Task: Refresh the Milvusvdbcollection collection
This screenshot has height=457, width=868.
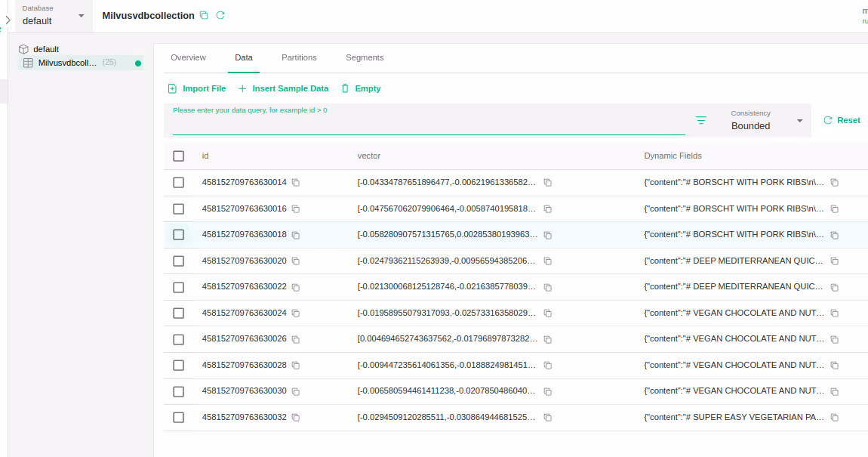Action: point(220,16)
